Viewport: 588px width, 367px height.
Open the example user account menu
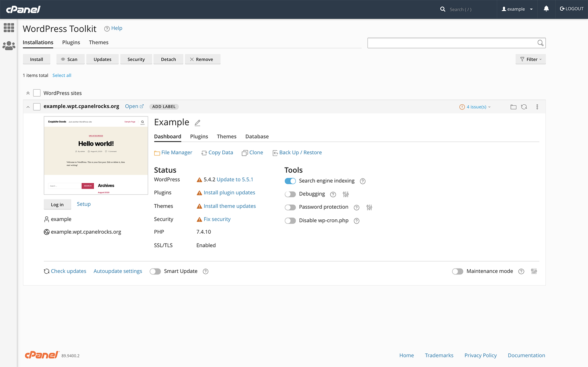517,9
